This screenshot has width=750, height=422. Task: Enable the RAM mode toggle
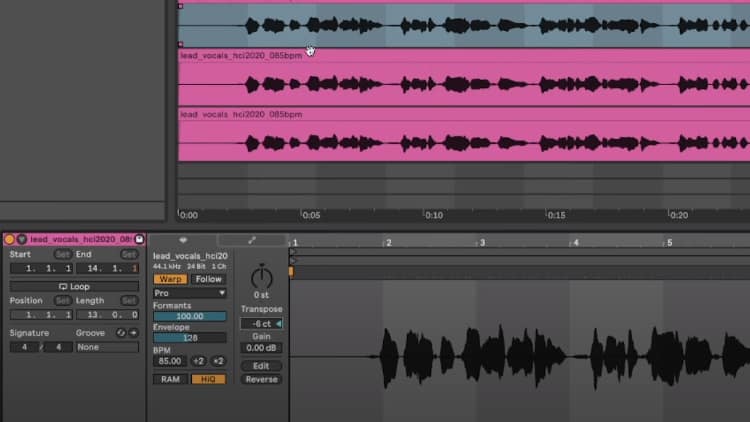(x=168, y=379)
